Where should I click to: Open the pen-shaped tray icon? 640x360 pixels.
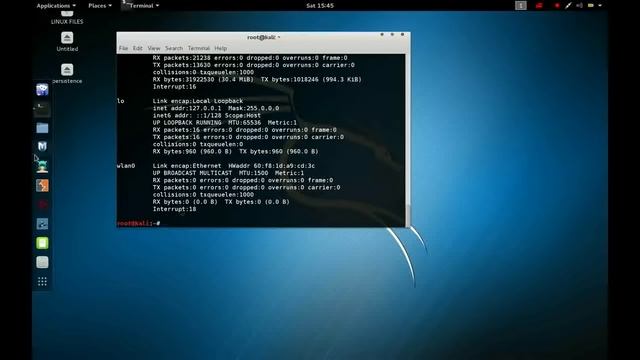(x=568, y=5)
